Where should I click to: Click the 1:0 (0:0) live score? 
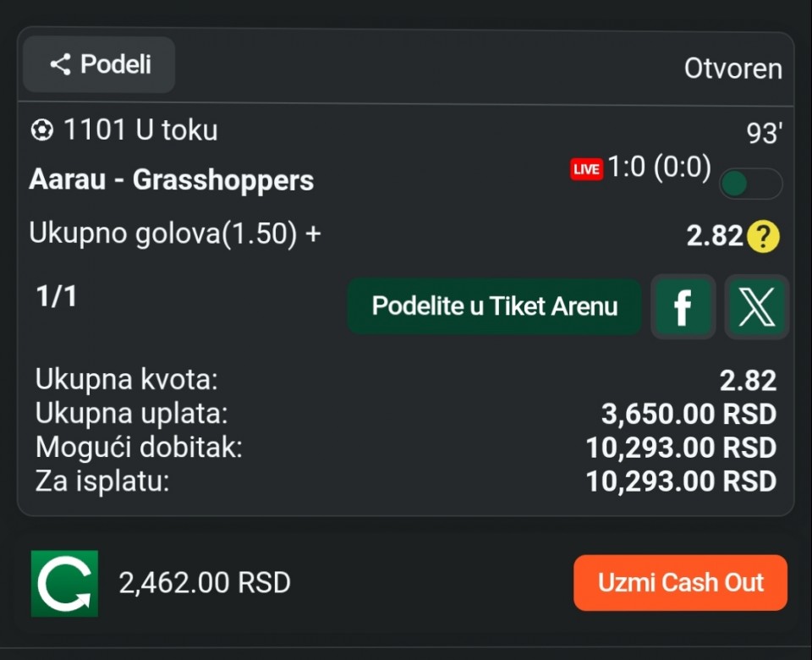tap(659, 168)
